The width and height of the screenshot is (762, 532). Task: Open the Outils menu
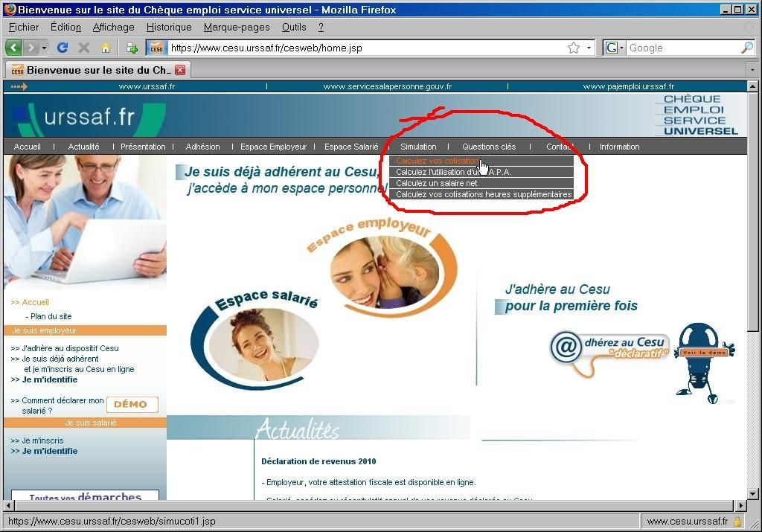(294, 28)
